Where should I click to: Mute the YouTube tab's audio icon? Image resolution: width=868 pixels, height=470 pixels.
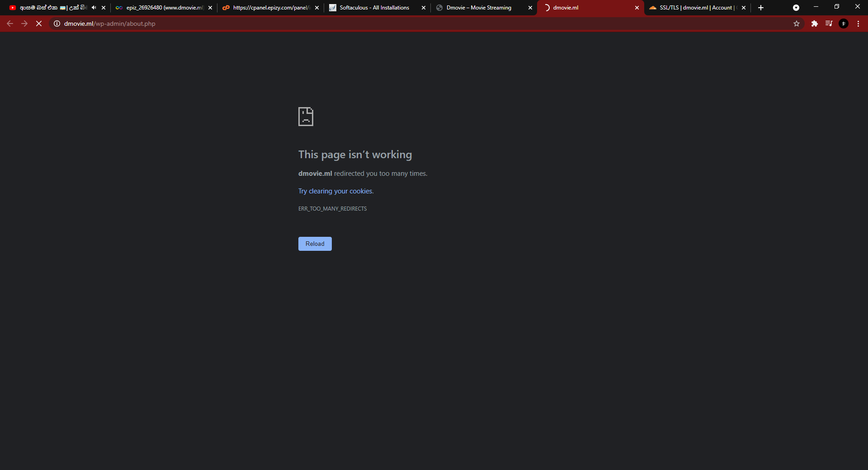pos(94,8)
